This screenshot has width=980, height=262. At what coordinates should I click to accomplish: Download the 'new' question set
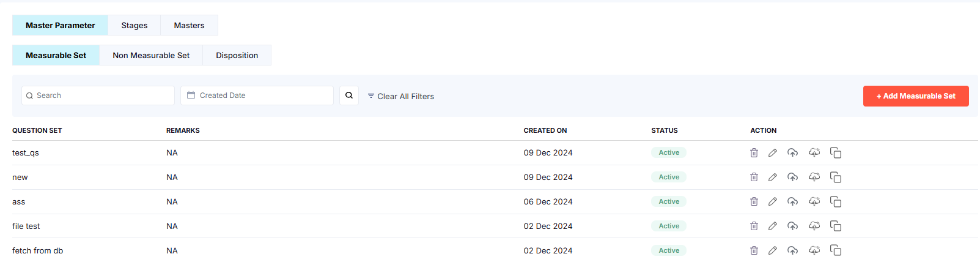click(814, 177)
